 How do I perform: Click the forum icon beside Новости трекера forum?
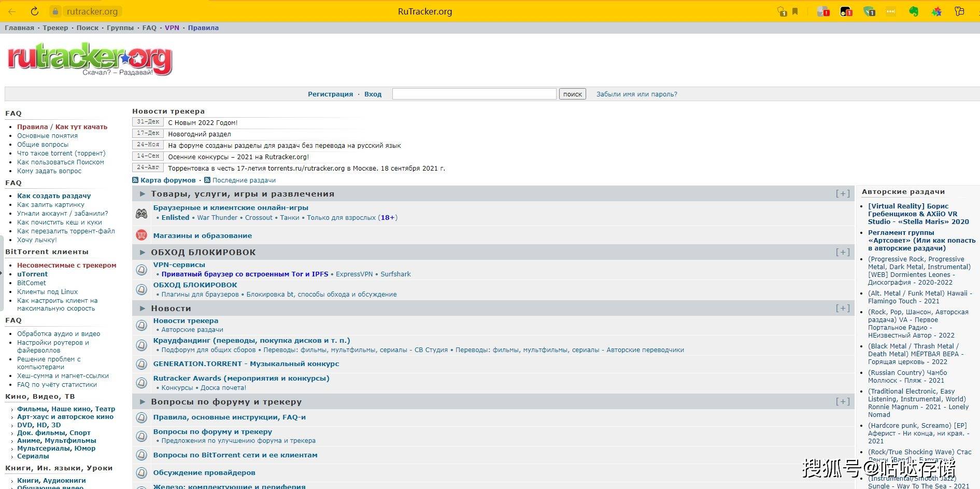click(141, 325)
